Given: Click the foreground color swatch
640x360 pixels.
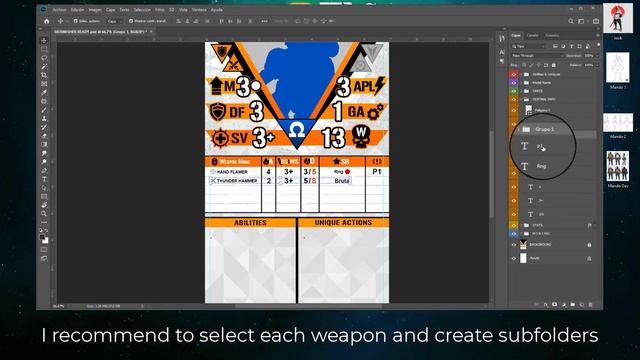Looking at the screenshot, I should click(42, 237).
